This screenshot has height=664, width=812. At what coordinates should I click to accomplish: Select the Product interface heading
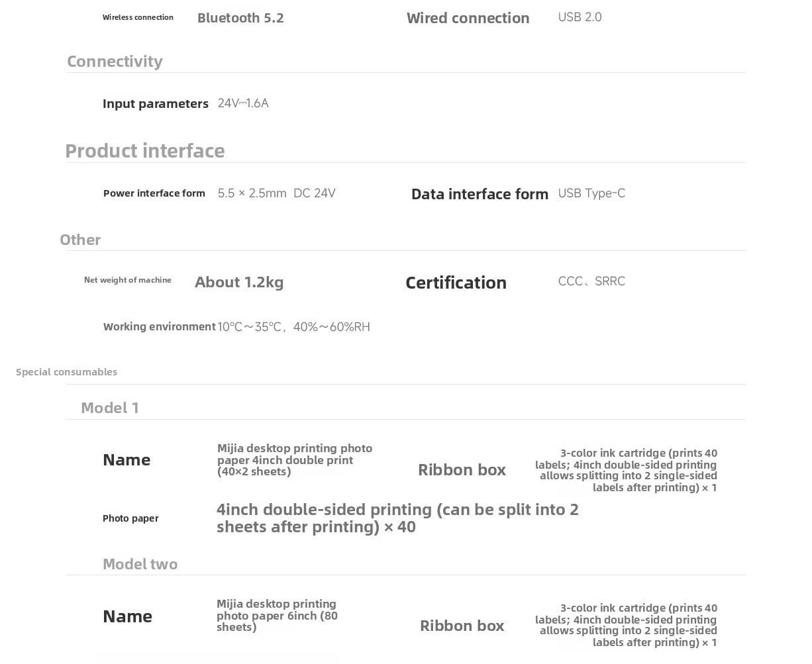145,150
